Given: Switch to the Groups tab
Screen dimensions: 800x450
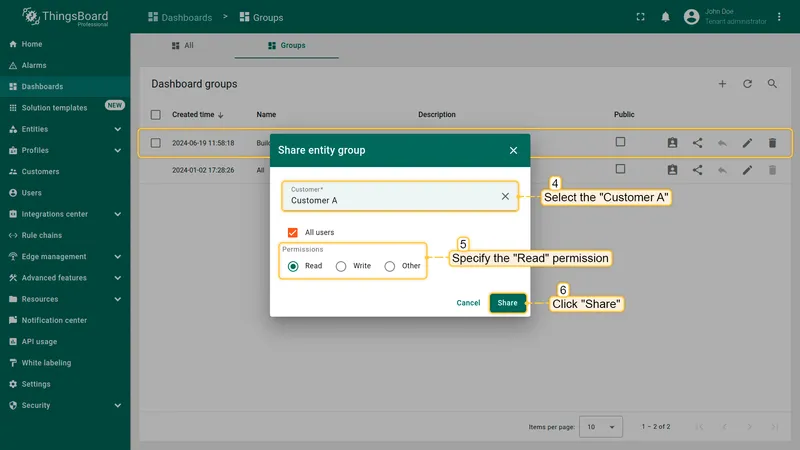Looking at the screenshot, I should [287, 45].
